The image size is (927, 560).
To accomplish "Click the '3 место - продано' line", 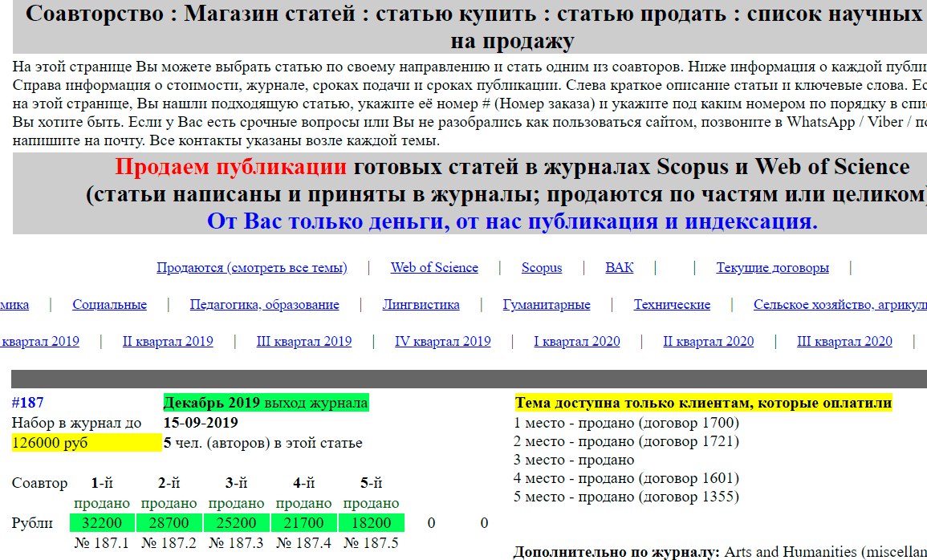I will click(574, 460).
